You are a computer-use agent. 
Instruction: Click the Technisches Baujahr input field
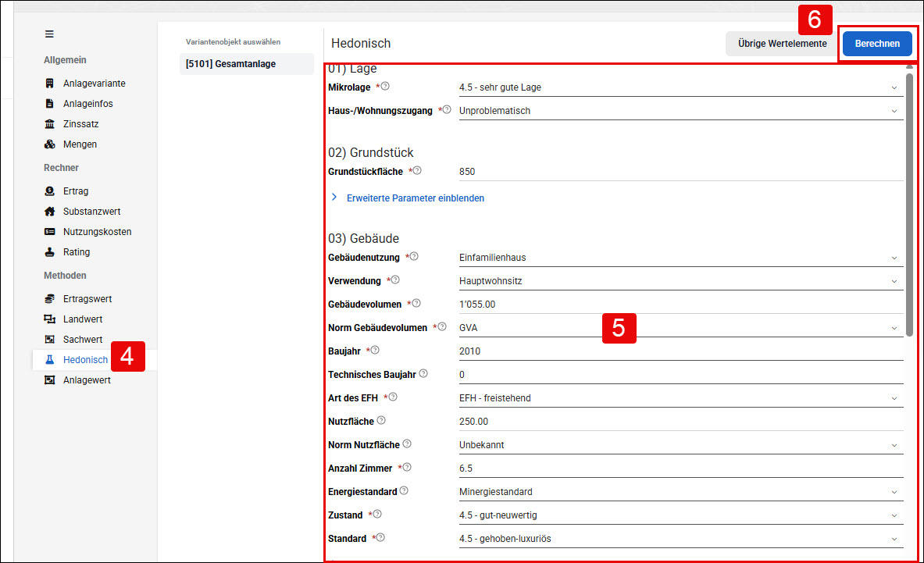pos(680,375)
